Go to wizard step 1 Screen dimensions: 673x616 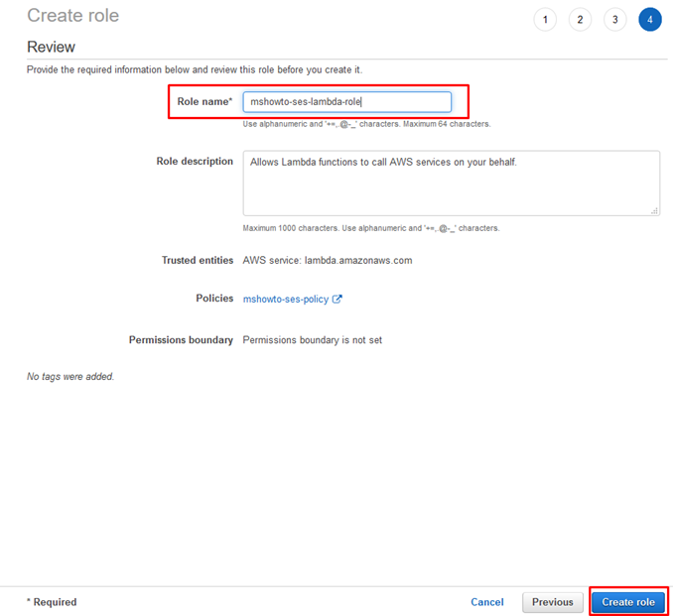(545, 20)
